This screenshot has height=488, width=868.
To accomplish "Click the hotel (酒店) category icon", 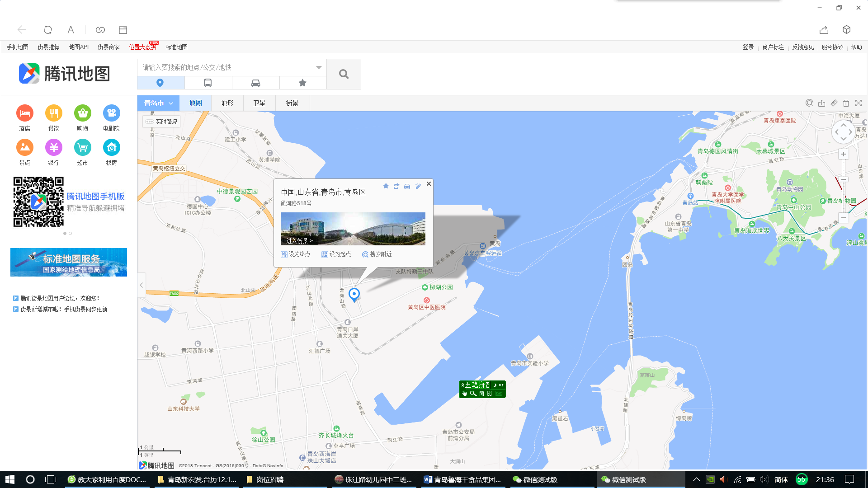I will (x=25, y=113).
